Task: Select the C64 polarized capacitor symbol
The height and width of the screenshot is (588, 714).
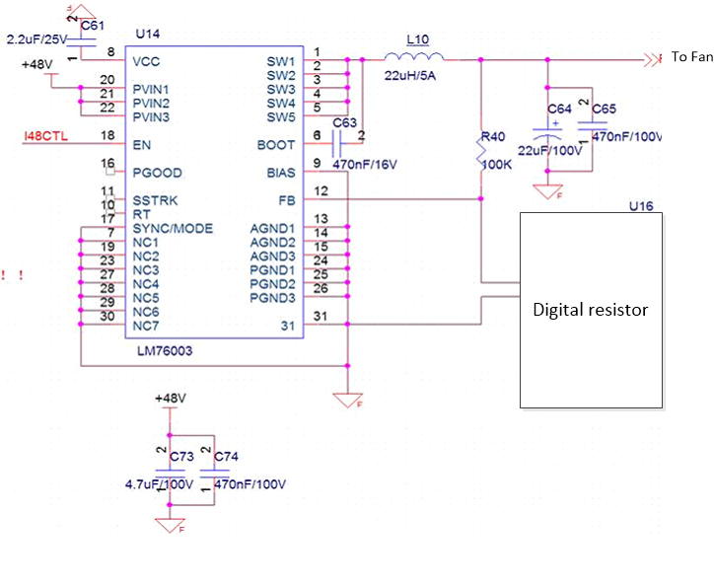Action: coord(547,133)
